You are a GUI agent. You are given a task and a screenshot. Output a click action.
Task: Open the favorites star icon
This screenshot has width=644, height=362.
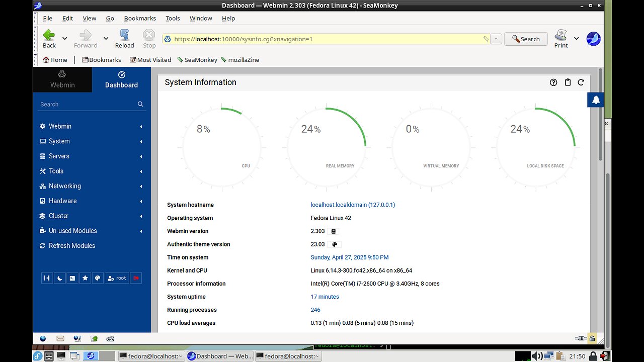[85, 278]
